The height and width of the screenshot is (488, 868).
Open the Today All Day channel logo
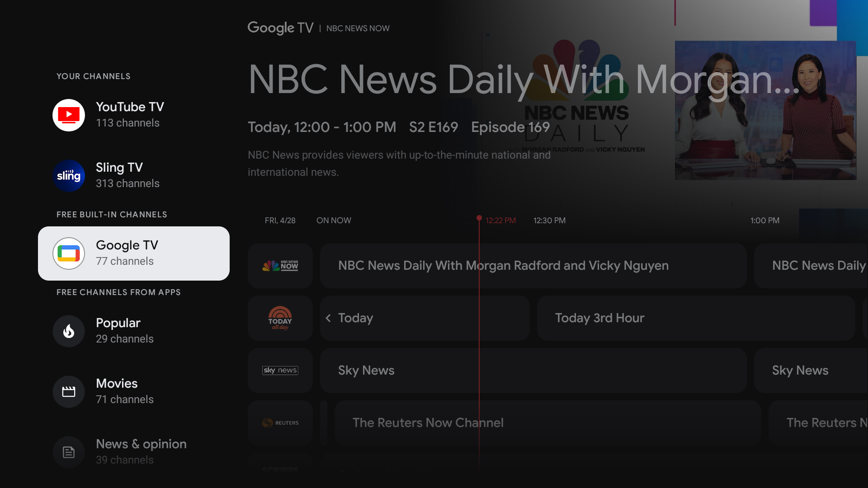pos(280,318)
